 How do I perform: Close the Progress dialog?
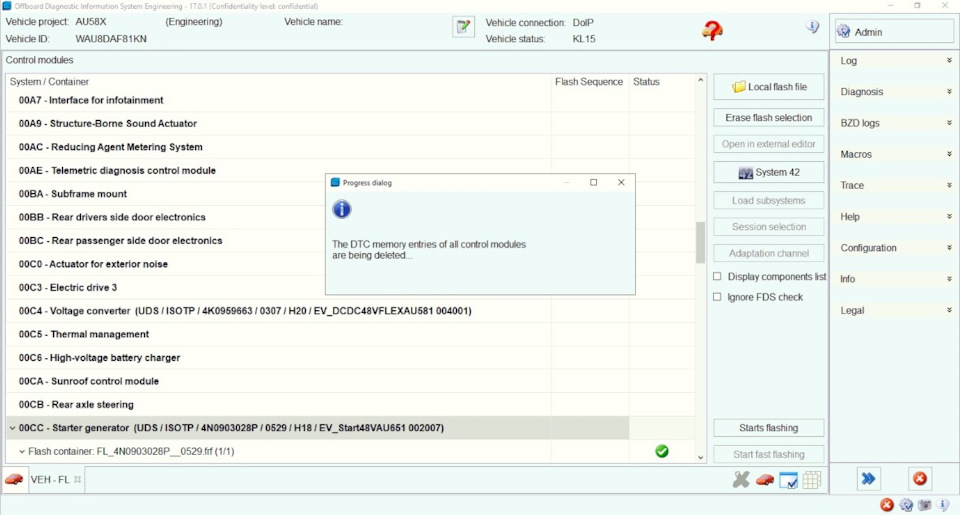(x=621, y=182)
